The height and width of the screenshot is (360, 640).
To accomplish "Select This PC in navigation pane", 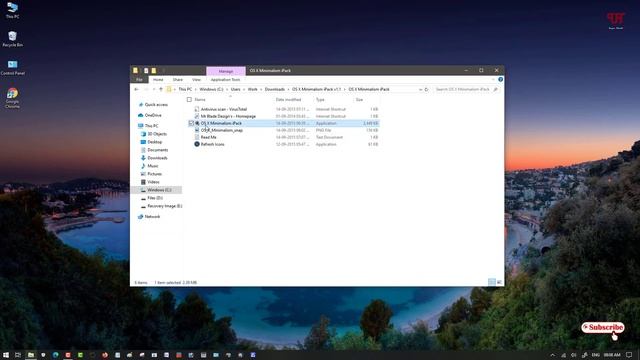I will pos(151,126).
